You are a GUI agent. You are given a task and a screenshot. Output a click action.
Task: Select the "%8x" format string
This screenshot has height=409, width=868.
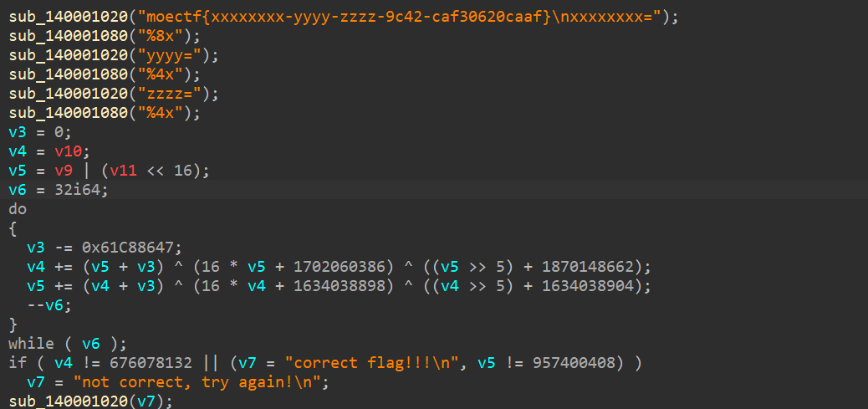point(165,36)
